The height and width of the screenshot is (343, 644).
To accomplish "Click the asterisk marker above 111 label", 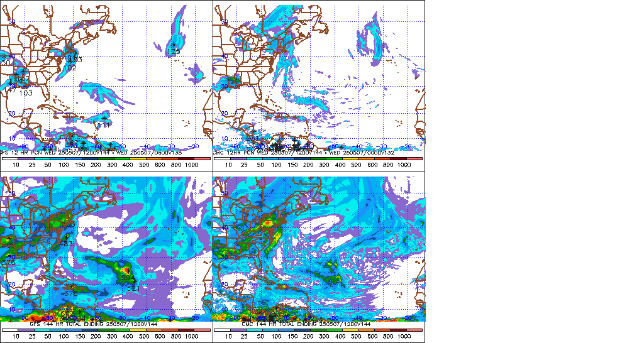I will (x=104, y=118).
